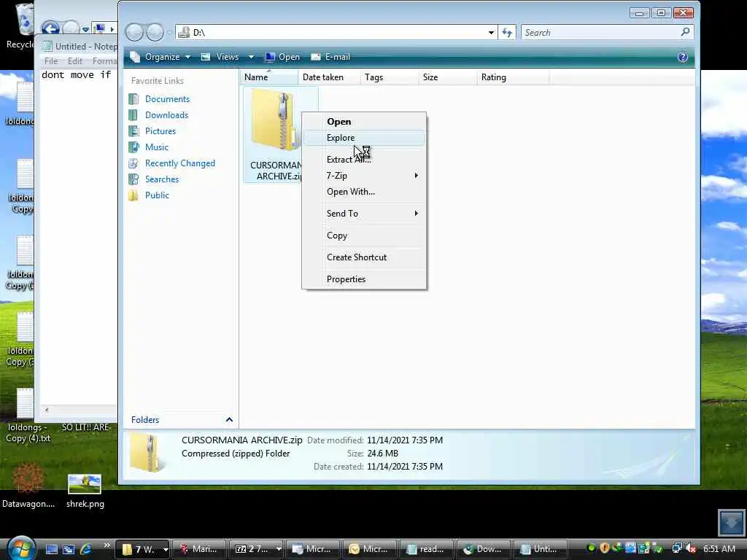Choose Open in the context menu

[x=364, y=122]
